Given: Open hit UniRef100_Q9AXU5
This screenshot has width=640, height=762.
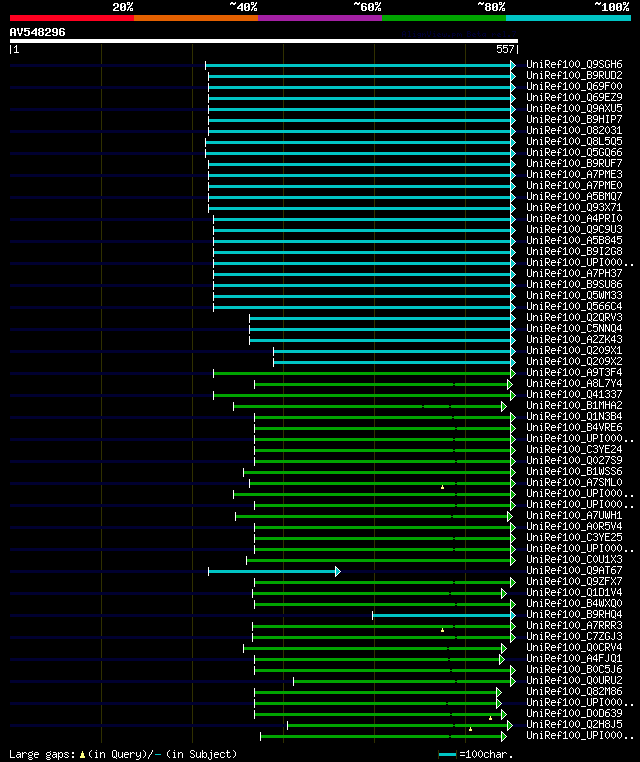Looking at the screenshot, I should 574,108.
